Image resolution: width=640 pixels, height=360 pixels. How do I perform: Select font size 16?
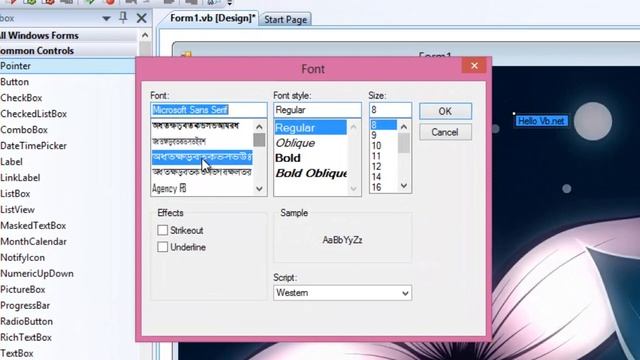pyautogui.click(x=376, y=187)
